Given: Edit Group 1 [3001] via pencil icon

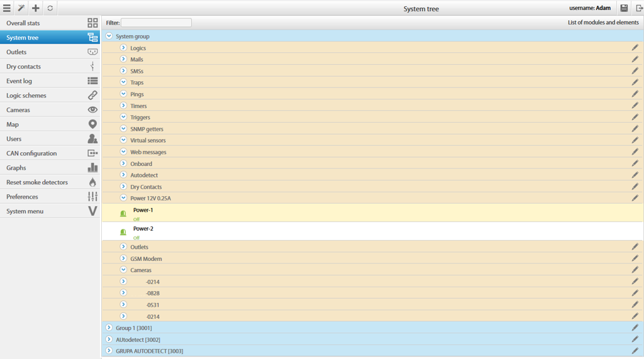Looking at the screenshot, I should (x=635, y=328).
